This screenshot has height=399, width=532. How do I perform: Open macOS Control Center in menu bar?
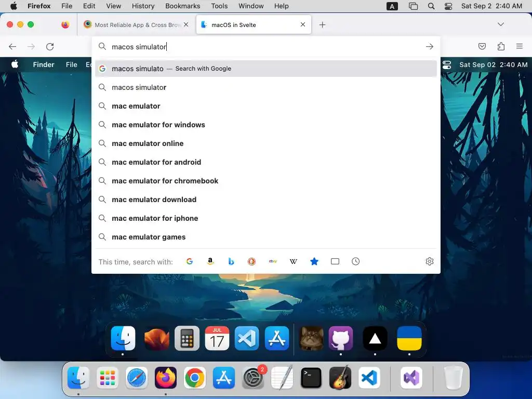point(448,6)
